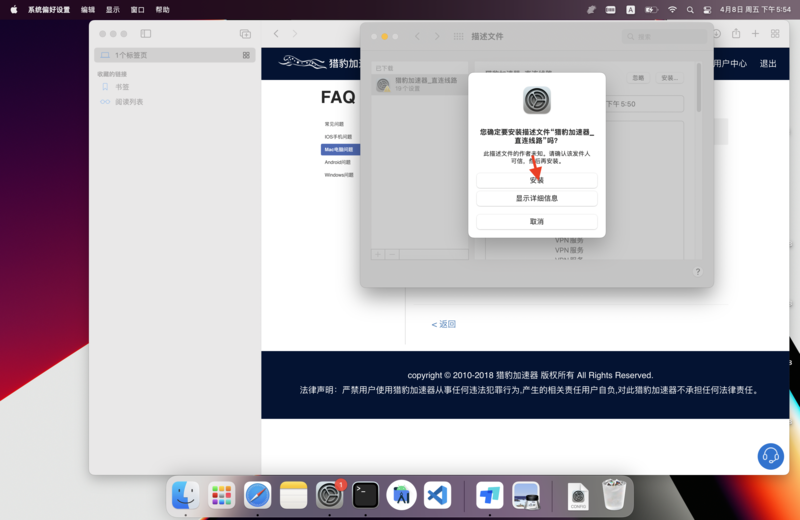Open Safari tab overview grid icon

775,34
